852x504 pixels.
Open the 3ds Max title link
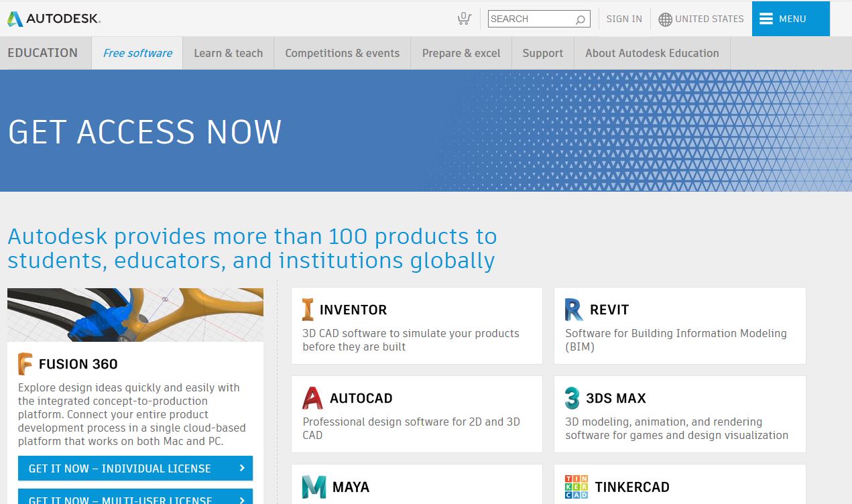[x=616, y=398]
